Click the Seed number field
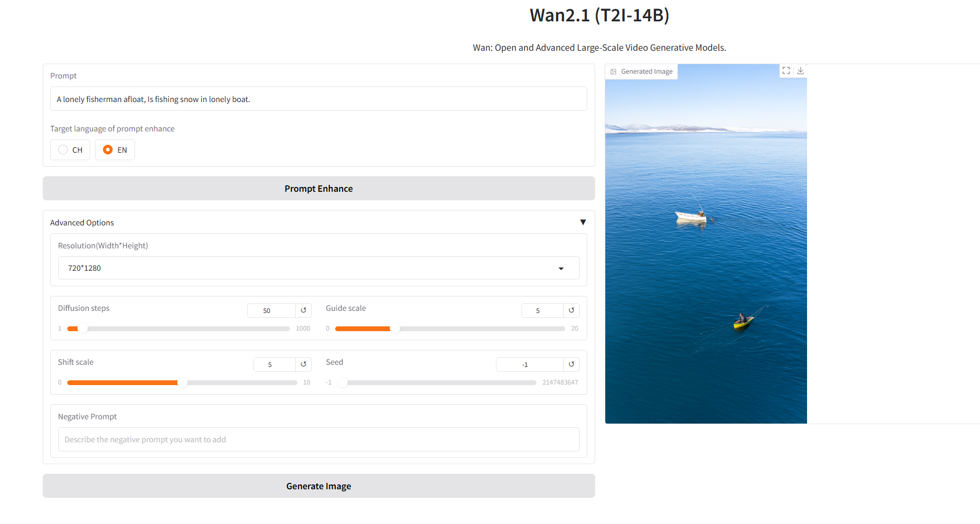Viewport: 980px width, 524px height. click(x=529, y=364)
